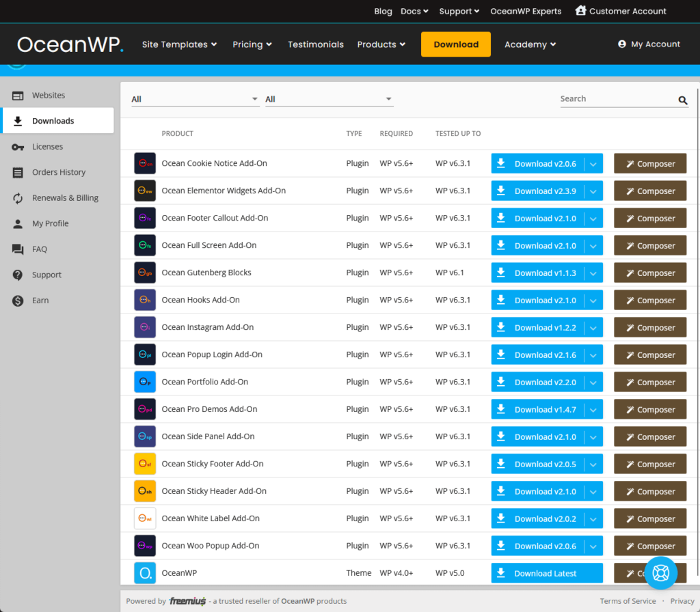Click the OceanWP theme logo thumbnail
Screen dimensions: 700x612
145,573
